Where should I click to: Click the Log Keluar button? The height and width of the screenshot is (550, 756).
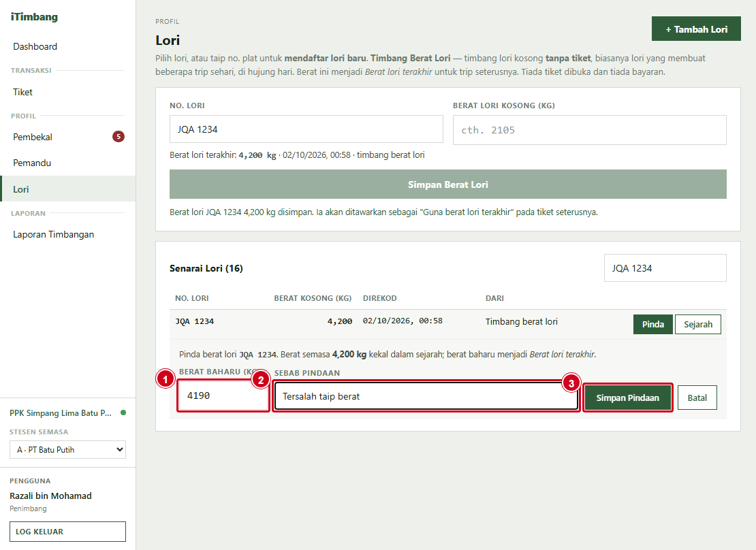point(67,532)
